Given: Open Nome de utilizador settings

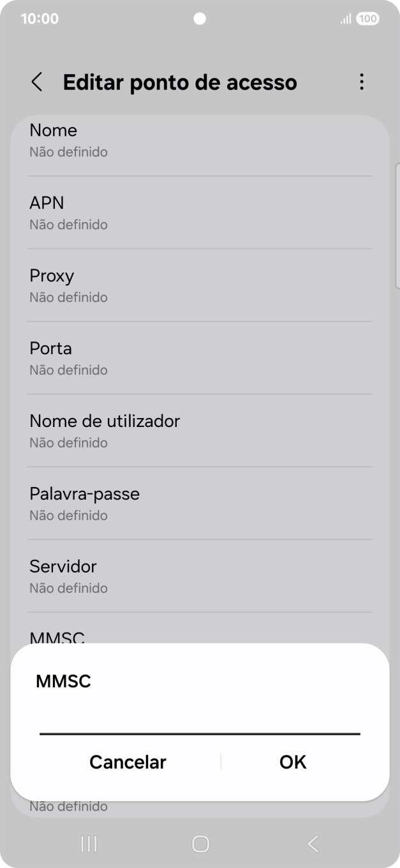Looking at the screenshot, I should coord(200,431).
